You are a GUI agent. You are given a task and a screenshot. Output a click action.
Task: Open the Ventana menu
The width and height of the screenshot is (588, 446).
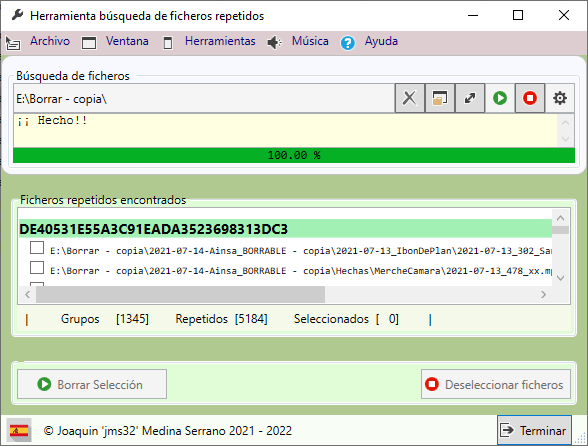[127, 41]
